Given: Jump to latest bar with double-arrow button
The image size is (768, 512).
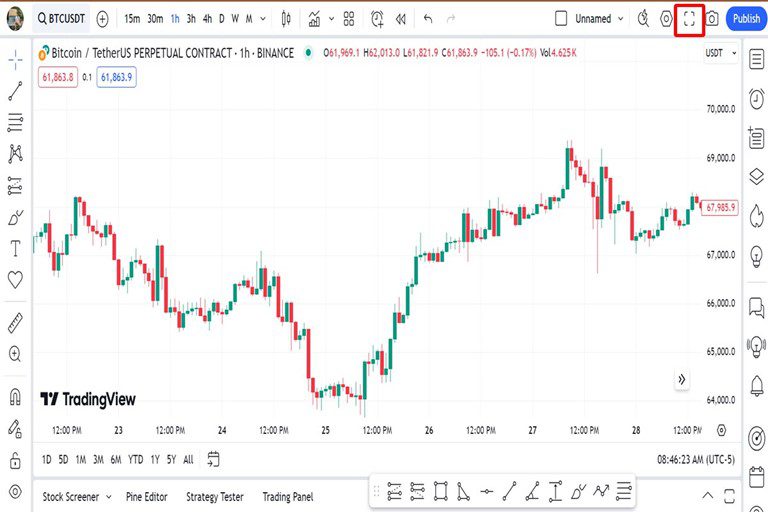Looking at the screenshot, I should tap(681, 379).
